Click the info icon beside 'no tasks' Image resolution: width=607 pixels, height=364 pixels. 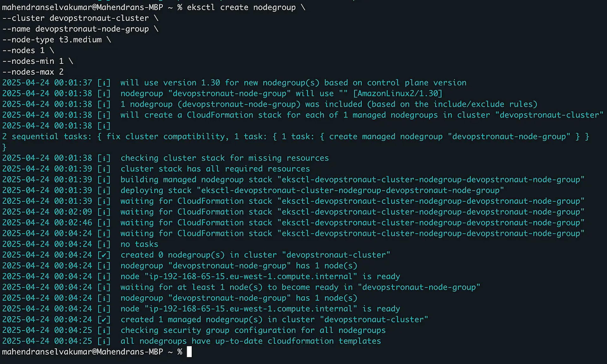[x=104, y=244]
